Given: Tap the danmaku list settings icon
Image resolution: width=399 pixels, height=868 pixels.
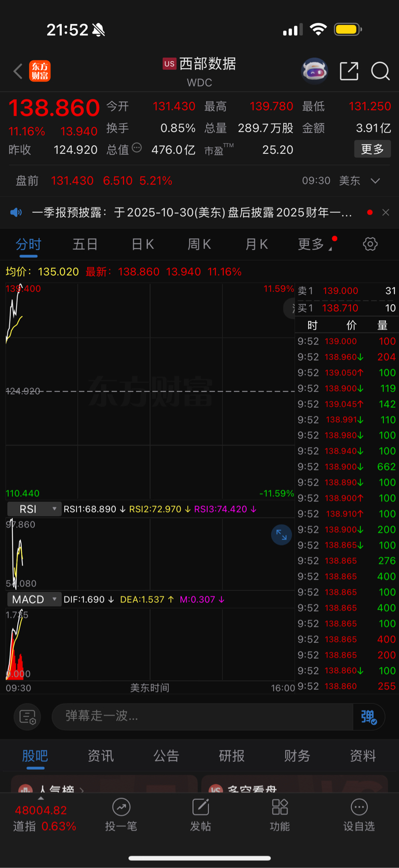Looking at the screenshot, I should tap(28, 717).
